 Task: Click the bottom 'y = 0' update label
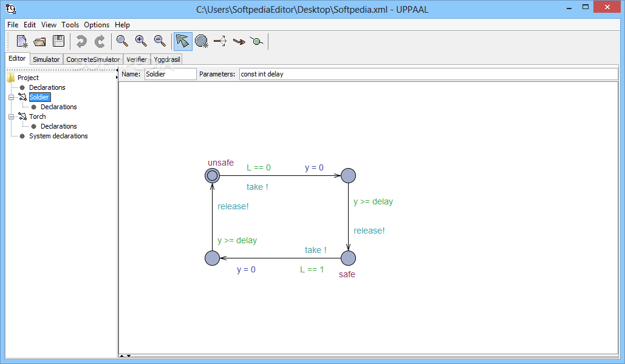246,269
